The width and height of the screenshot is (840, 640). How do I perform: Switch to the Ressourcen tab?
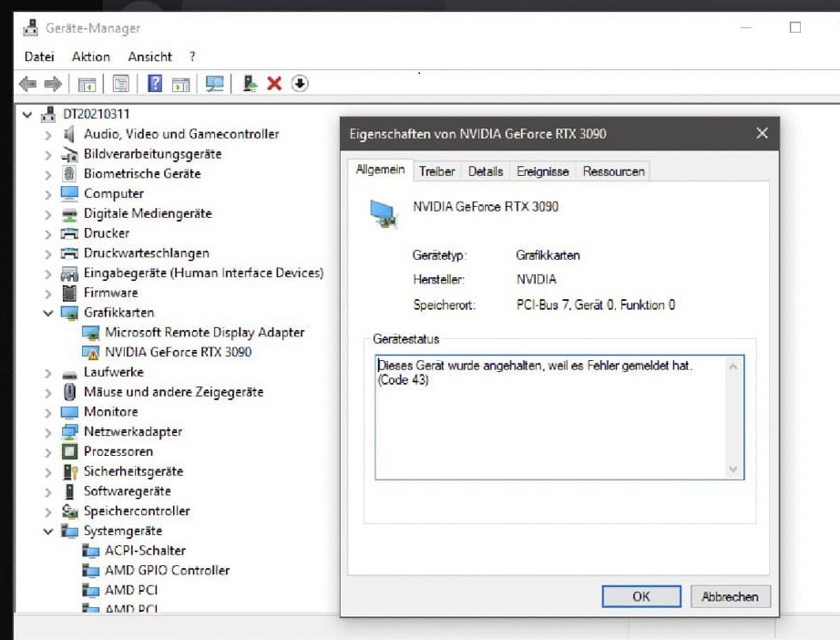tap(613, 171)
